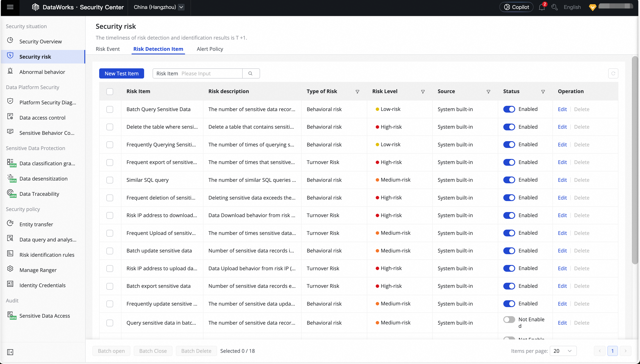
Task: Click the notification bell icon
Action: 542,7
